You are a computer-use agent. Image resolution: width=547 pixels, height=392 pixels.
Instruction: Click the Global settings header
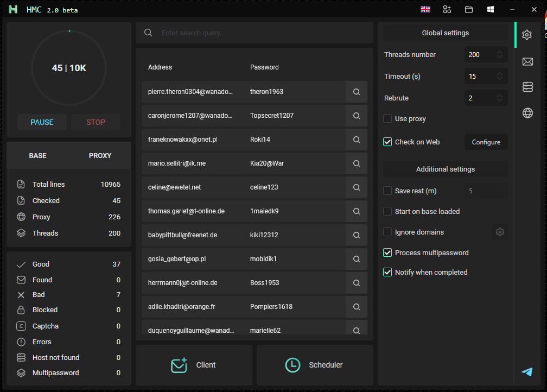(445, 33)
